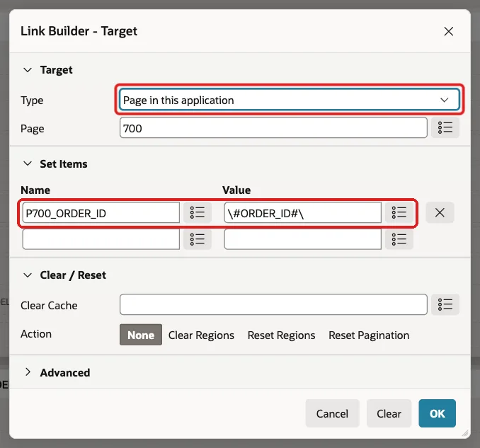Open value picker next to \#ORDER_ID#\
The image size is (480, 448).
pyautogui.click(x=399, y=213)
